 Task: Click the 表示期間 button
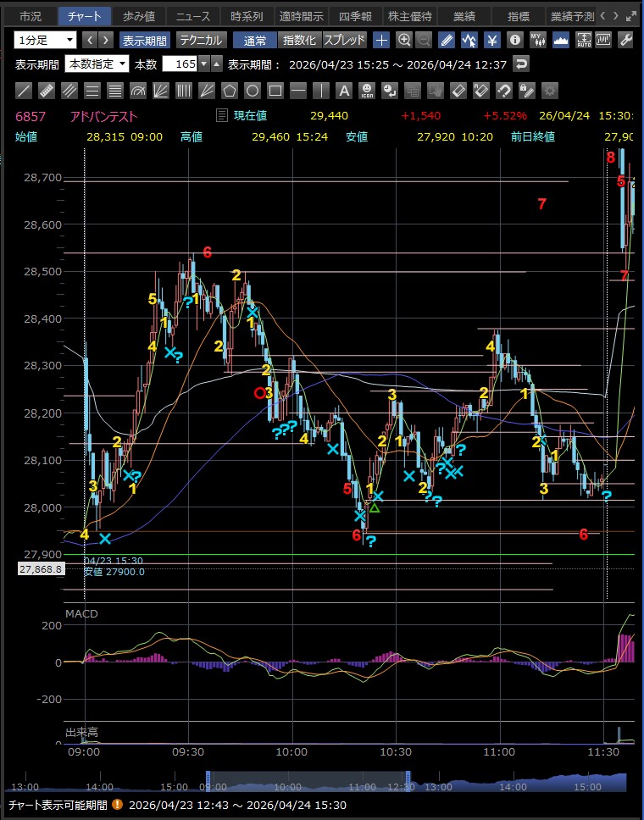click(x=144, y=40)
